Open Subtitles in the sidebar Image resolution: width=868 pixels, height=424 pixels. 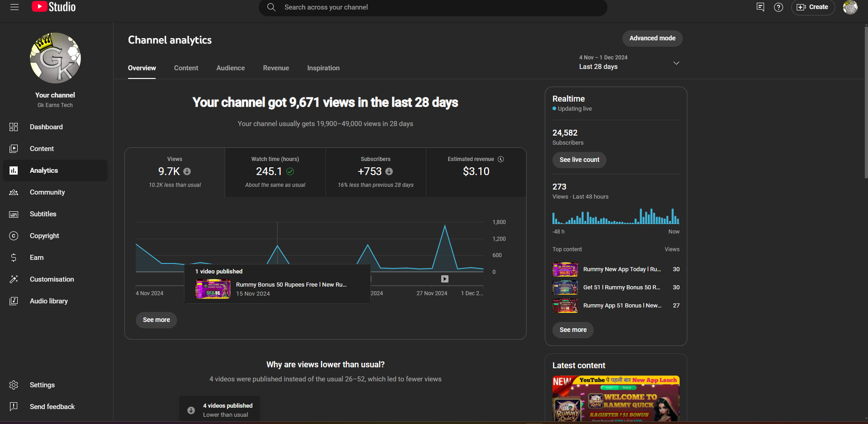point(55,214)
